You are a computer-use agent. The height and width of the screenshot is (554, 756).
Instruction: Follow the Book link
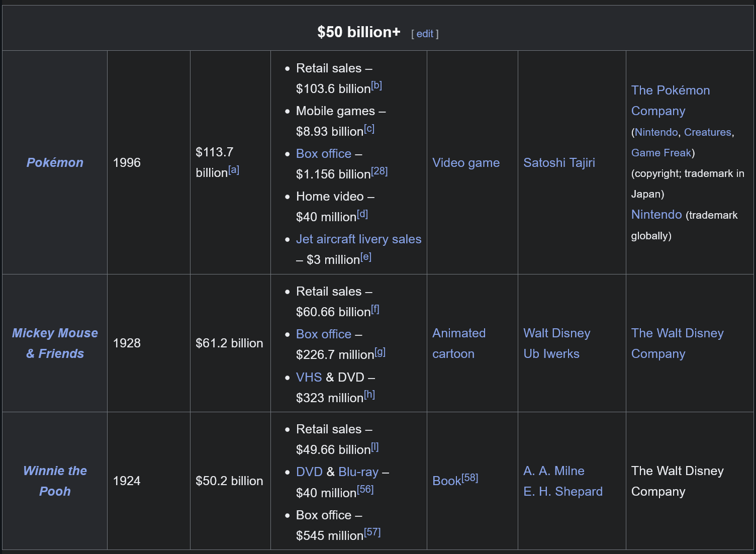446,481
